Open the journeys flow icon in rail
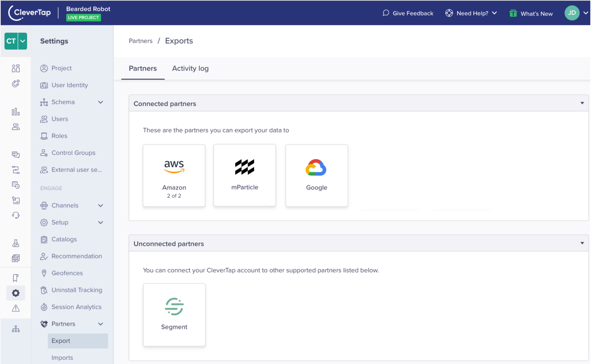 click(x=16, y=170)
